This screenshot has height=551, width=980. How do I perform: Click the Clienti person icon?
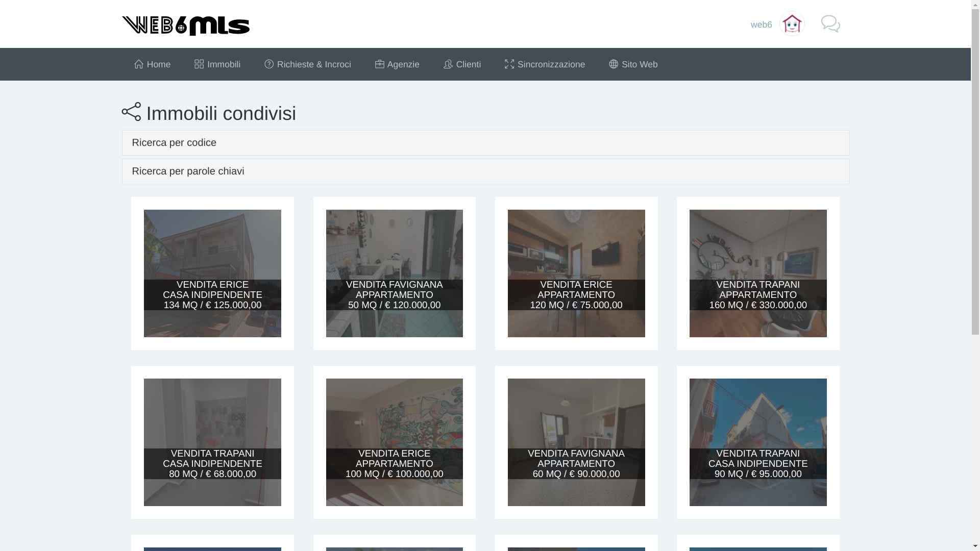[x=448, y=64]
